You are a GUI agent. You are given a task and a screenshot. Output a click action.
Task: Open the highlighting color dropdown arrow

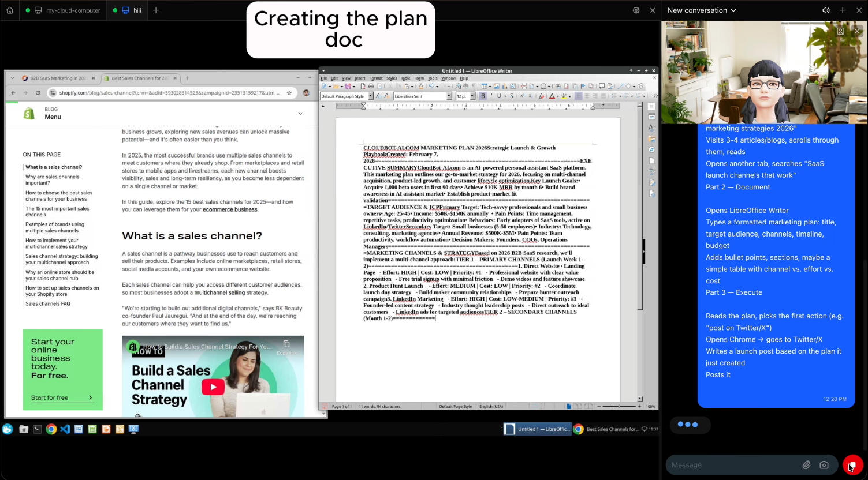(x=569, y=96)
